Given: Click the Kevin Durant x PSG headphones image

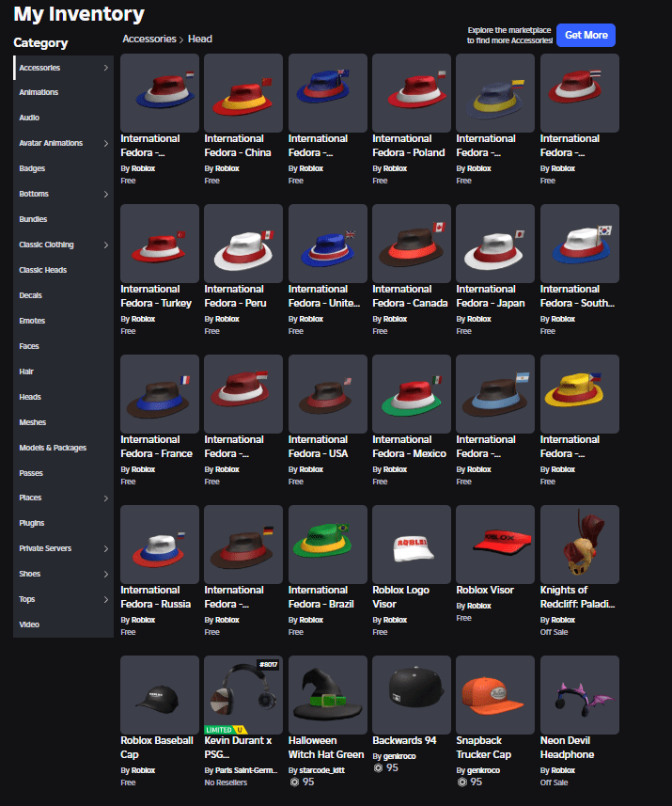Looking at the screenshot, I should [243, 694].
